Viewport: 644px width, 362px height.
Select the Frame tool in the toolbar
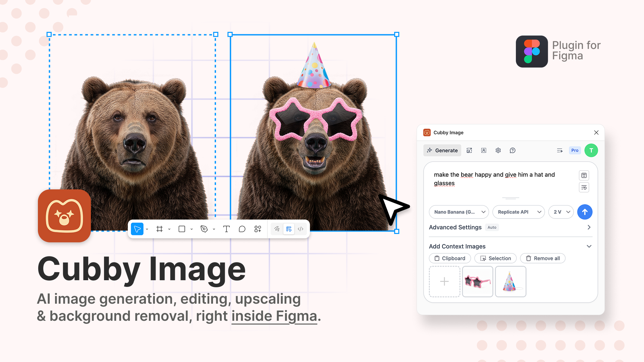click(x=160, y=229)
